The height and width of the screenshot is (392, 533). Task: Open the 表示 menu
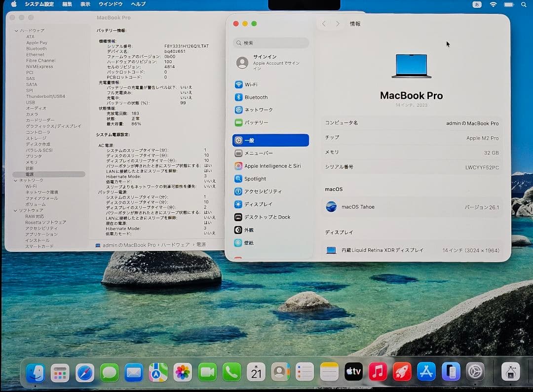click(x=85, y=4)
